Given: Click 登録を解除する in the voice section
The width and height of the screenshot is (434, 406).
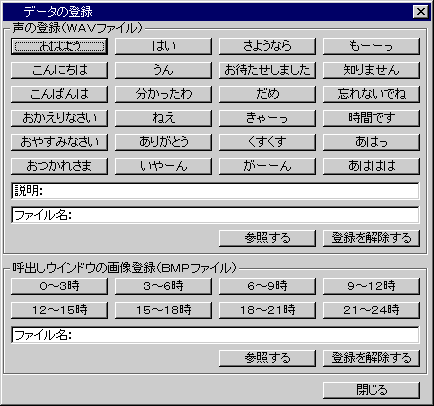Looking at the screenshot, I should coord(371,238).
